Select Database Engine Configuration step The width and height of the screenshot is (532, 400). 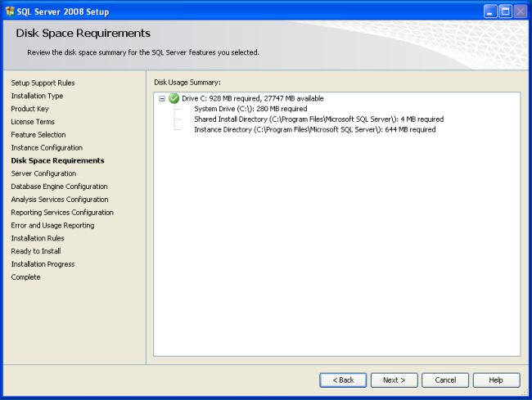[60, 187]
